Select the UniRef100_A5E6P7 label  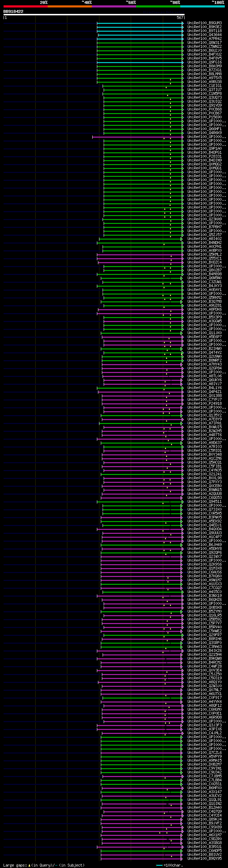point(204,337)
